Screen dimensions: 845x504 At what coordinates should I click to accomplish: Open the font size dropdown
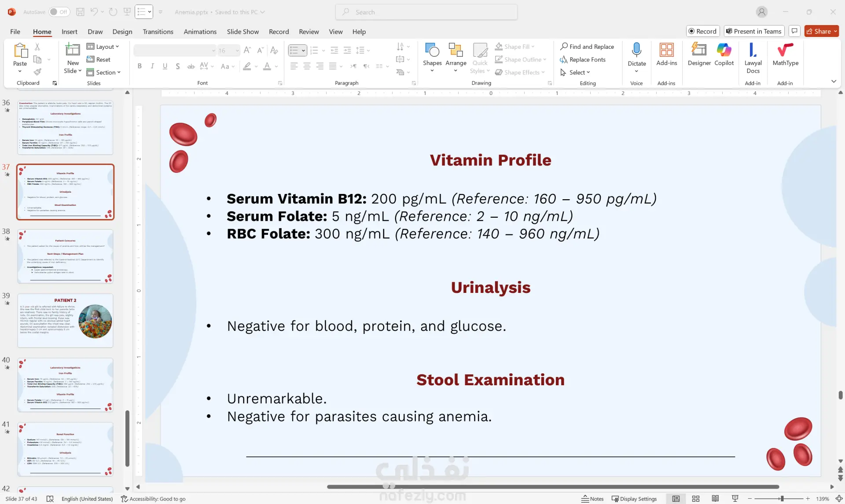[x=237, y=51]
